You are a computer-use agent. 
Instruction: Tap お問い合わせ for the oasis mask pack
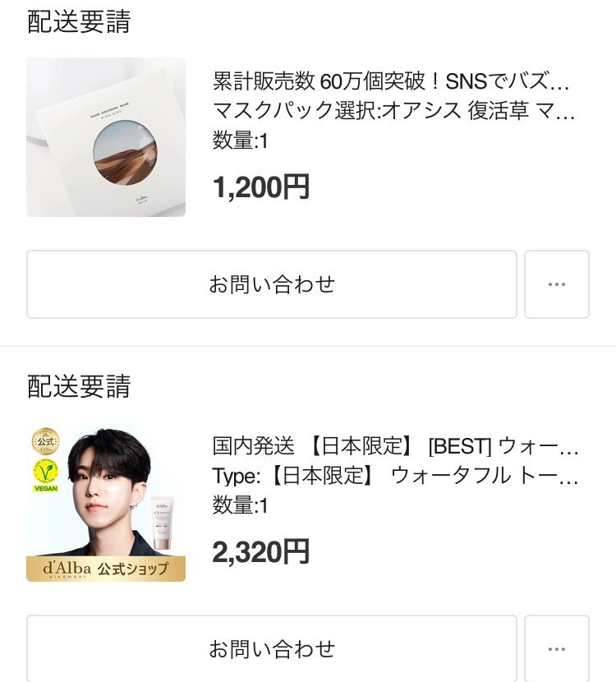(x=271, y=284)
